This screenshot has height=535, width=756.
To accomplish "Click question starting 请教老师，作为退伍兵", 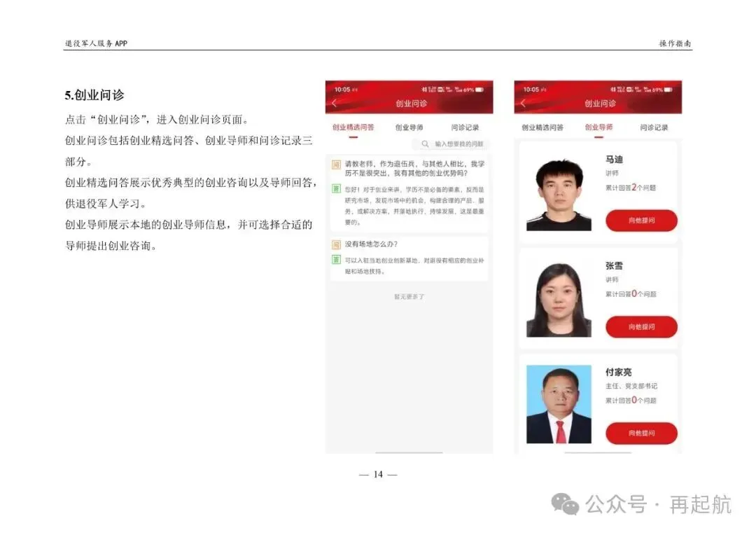I will (414, 168).
